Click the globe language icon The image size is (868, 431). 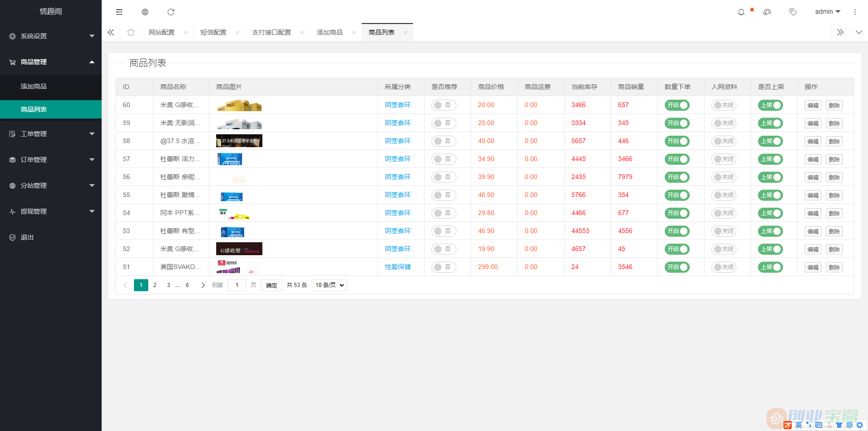pos(145,12)
